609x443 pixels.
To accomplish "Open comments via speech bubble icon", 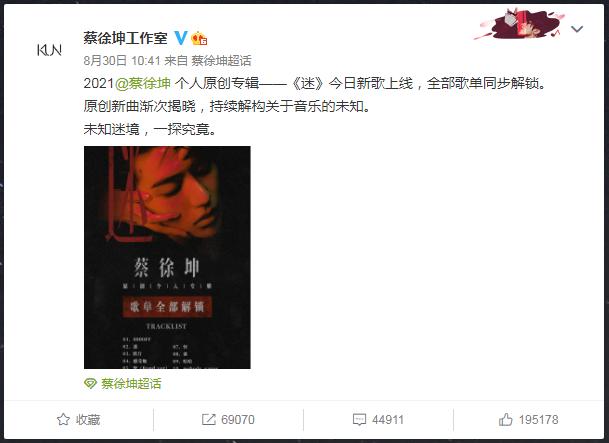I will click(x=359, y=419).
